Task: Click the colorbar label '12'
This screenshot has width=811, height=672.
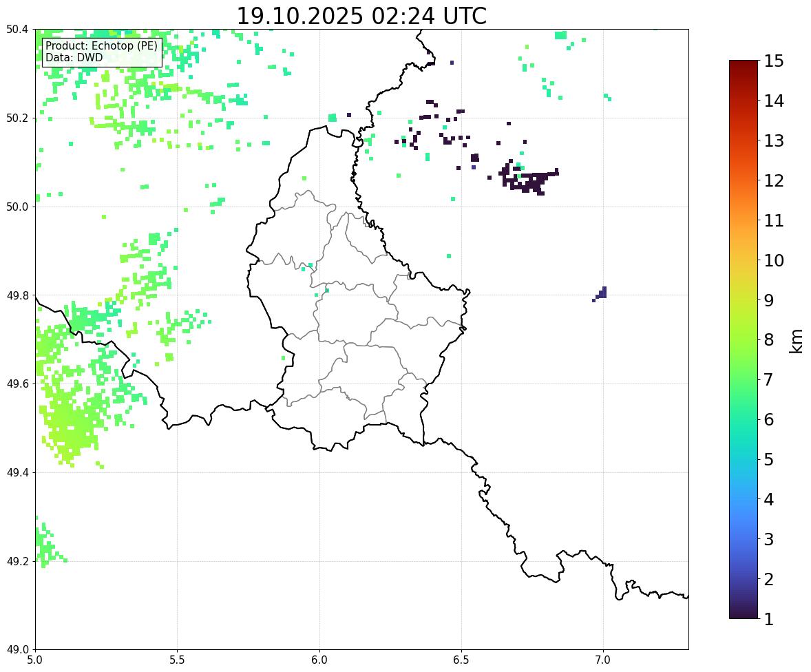Action: [x=774, y=180]
